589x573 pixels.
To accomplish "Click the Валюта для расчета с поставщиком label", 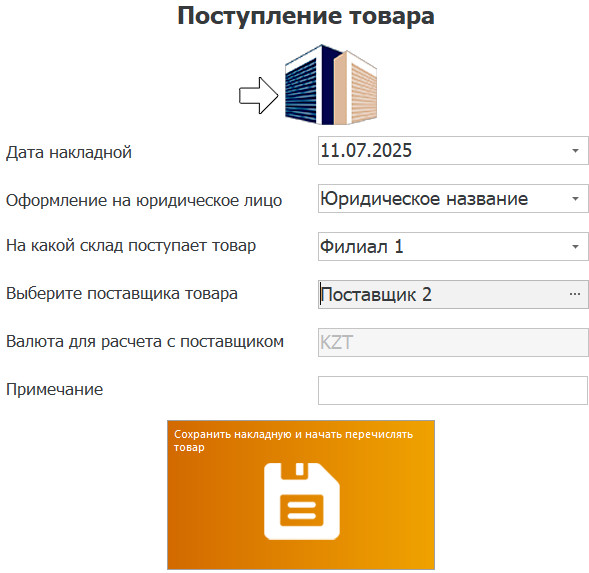I will tap(145, 342).
